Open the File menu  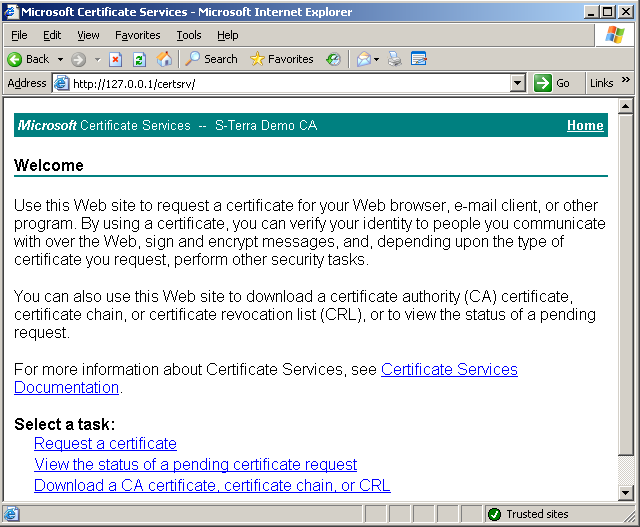click(19, 36)
